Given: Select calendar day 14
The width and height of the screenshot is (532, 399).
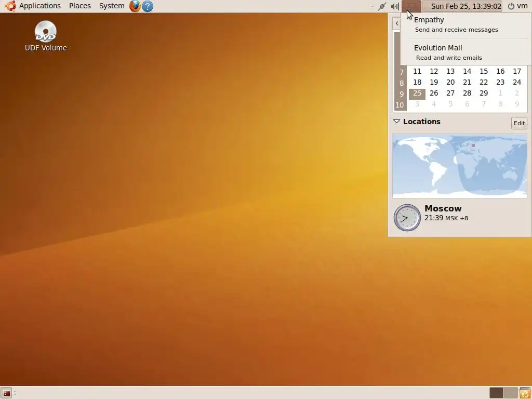Looking at the screenshot, I should pos(467,71).
